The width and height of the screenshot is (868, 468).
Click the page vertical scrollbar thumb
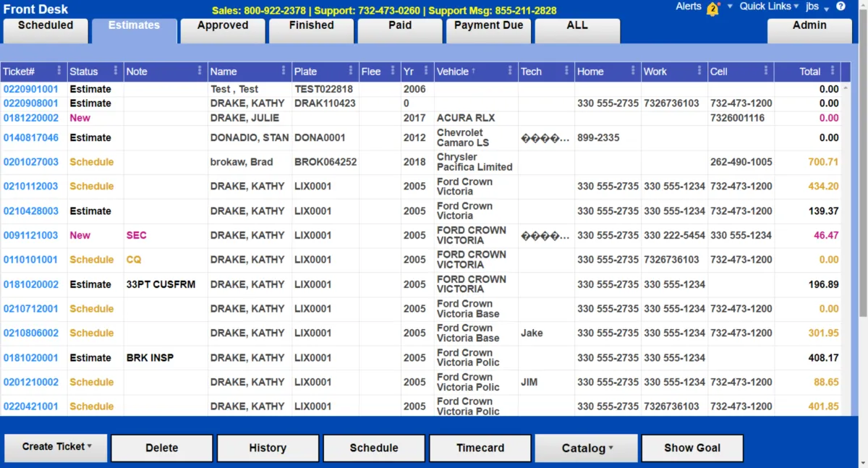coord(863,163)
